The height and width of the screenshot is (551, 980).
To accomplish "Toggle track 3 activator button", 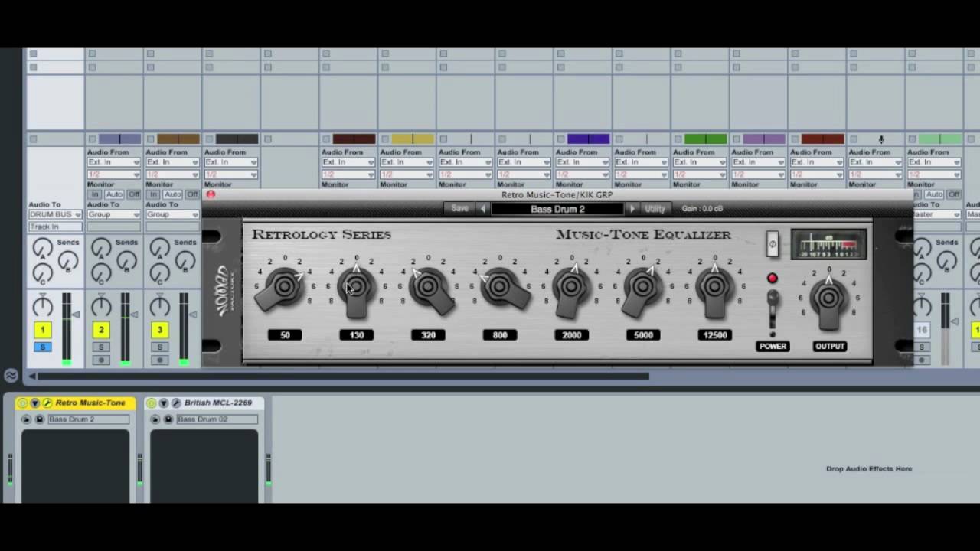I will pos(159,330).
